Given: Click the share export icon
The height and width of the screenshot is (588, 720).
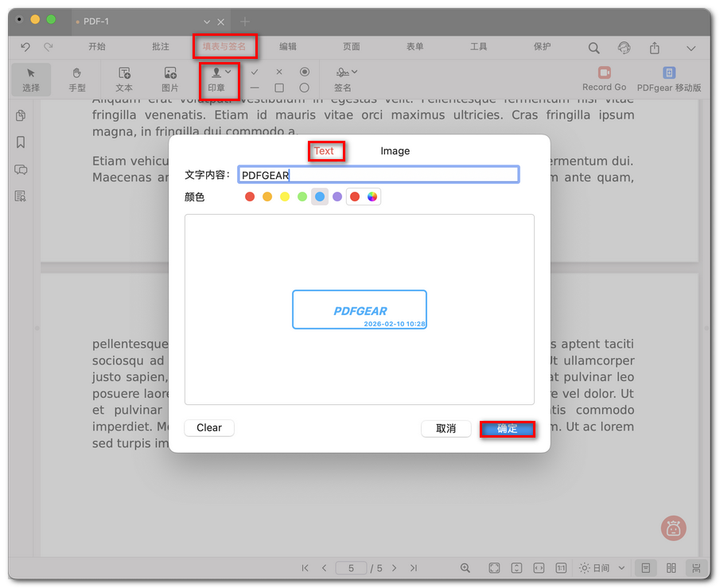Looking at the screenshot, I should coord(654,48).
